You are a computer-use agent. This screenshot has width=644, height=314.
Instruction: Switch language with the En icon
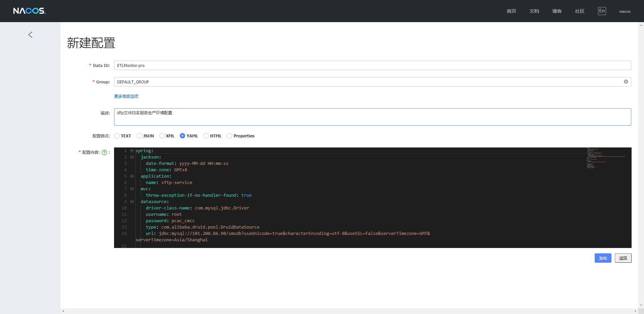[x=602, y=11]
